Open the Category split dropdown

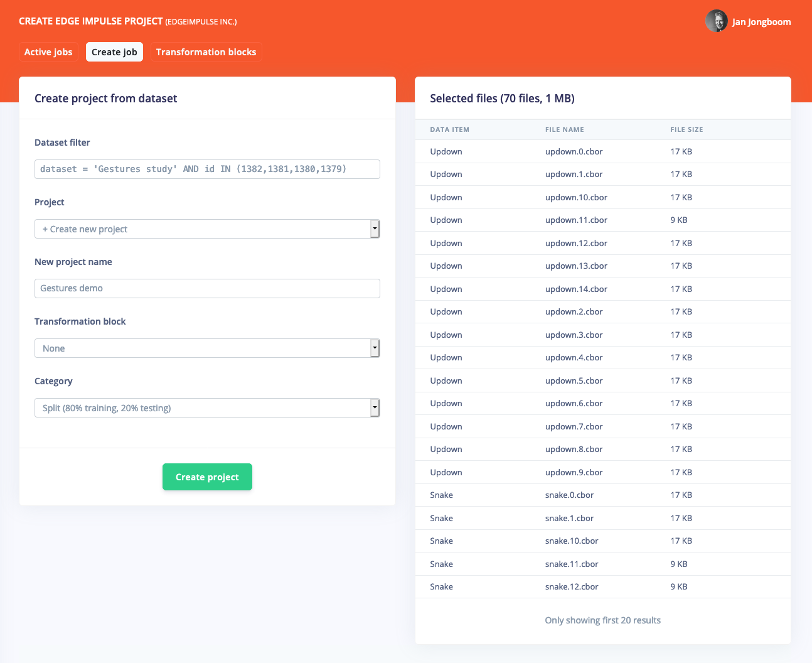coord(207,407)
